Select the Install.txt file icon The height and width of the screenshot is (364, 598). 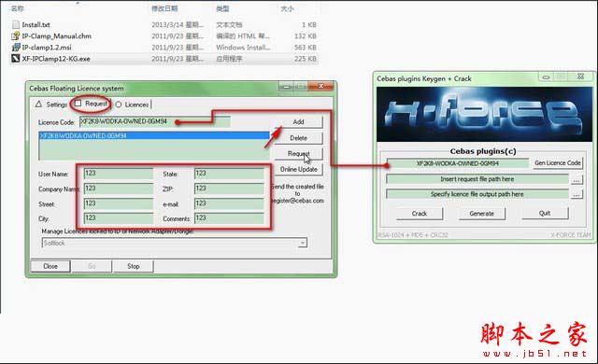click(x=16, y=25)
